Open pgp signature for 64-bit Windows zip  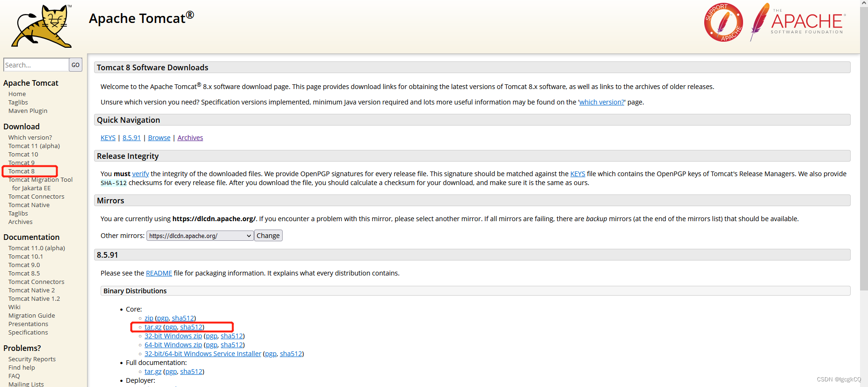[x=212, y=345]
